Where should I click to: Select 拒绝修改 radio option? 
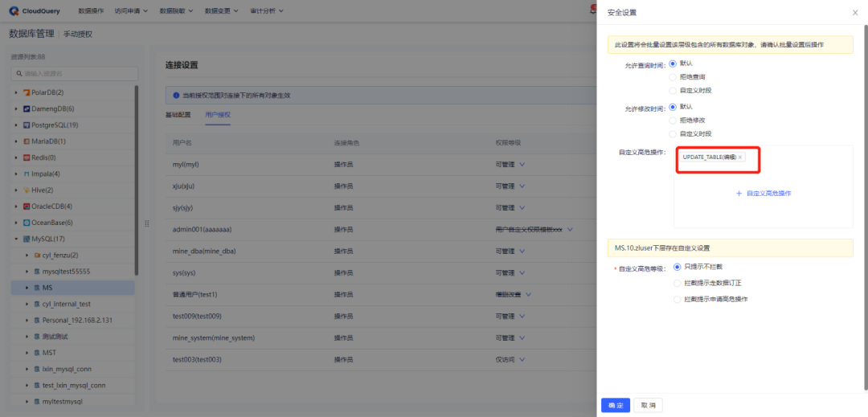coord(673,120)
